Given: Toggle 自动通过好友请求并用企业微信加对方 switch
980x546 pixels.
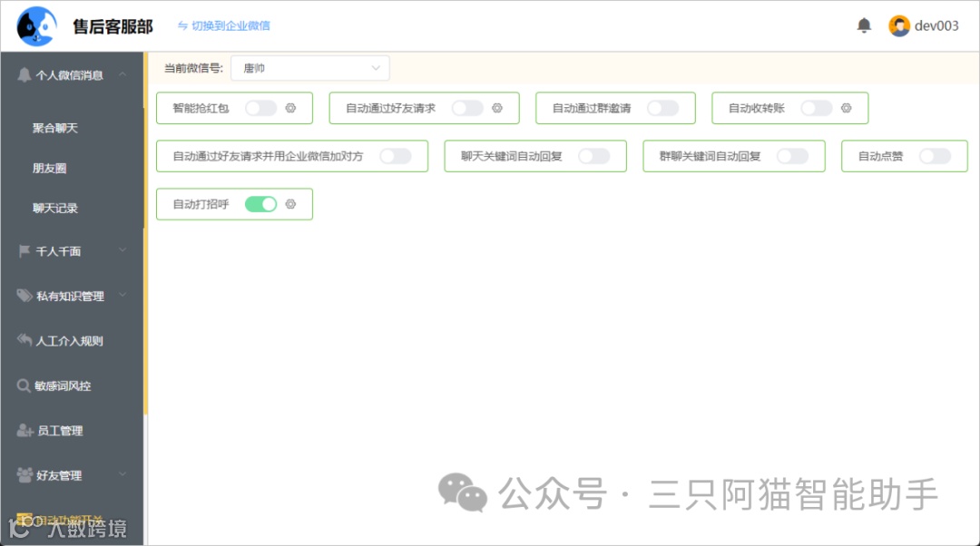Looking at the screenshot, I should [396, 156].
